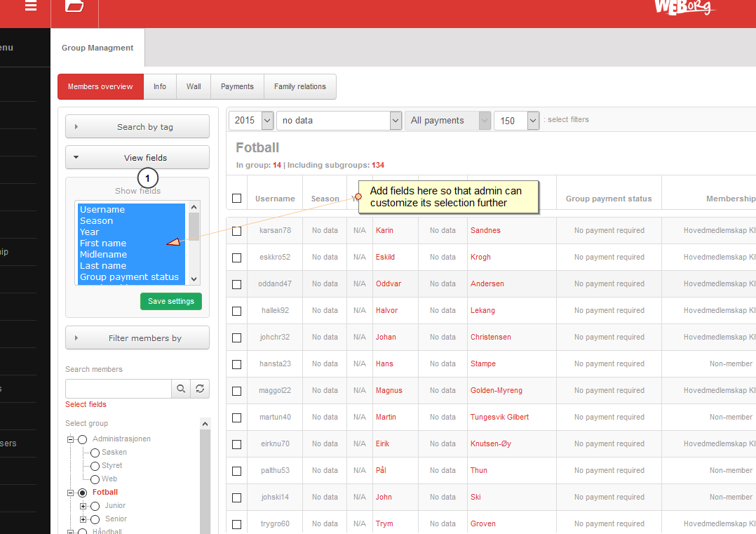This screenshot has width=756, height=534.
Task: Open the 2015 year dropdown
Action: [x=251, y=121]
